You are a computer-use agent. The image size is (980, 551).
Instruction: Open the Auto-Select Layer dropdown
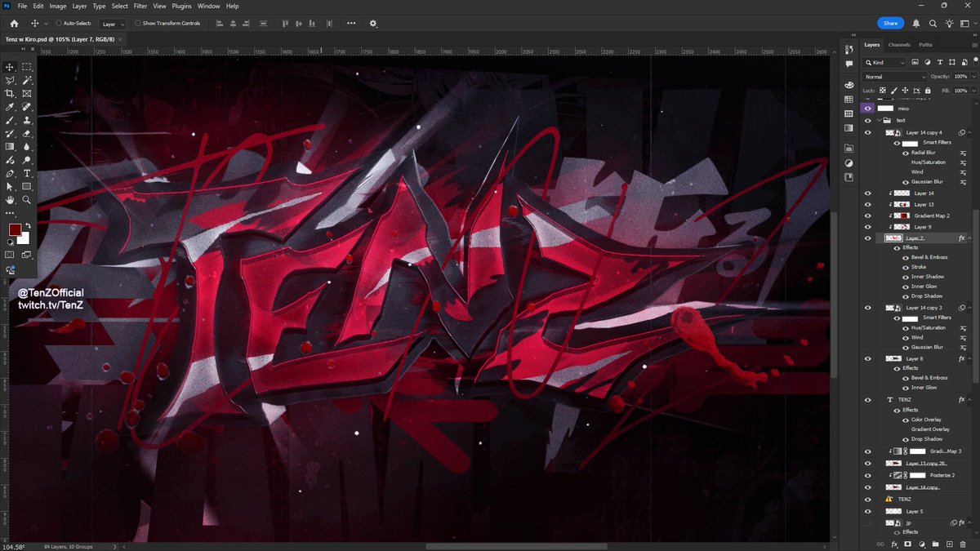click(113, 24)
